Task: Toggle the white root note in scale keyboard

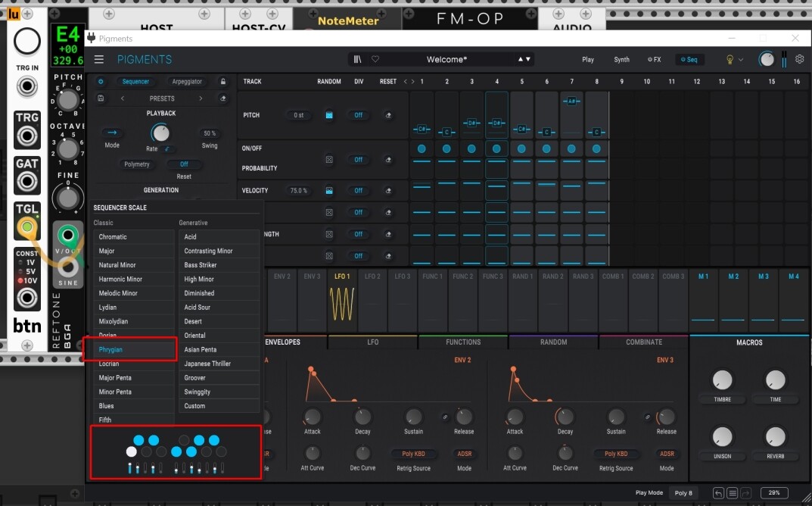Action: coord(132,452)
